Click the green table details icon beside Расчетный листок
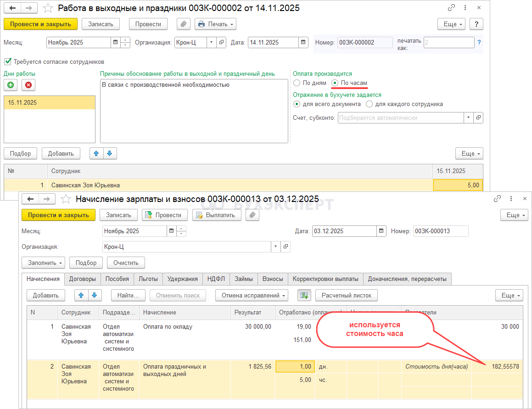The image size is (532, 409). click(304, 295)
